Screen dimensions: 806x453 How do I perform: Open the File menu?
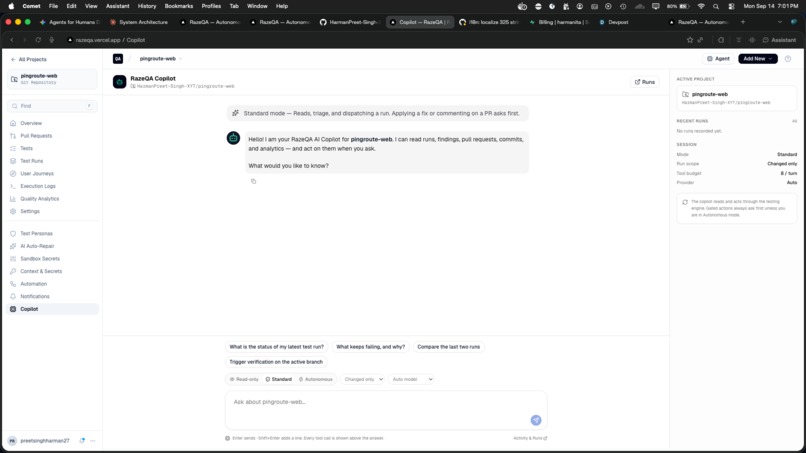(x=53, y=6)
